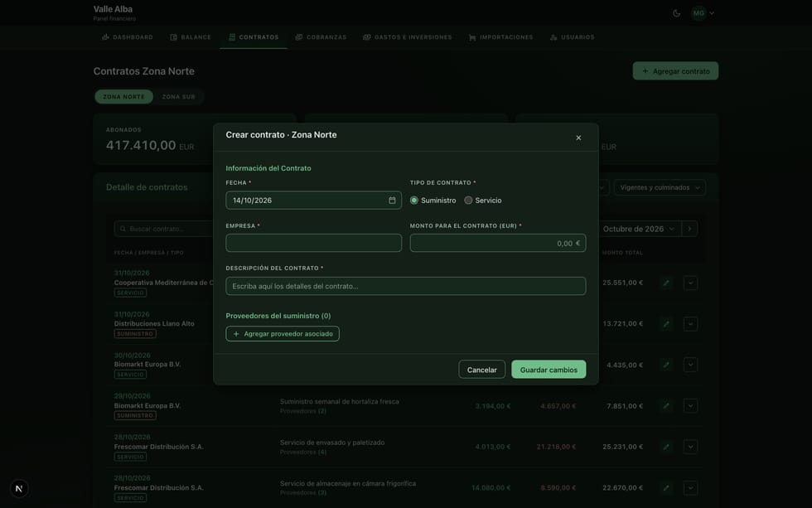Open the Octubre de 2026 month dropdown
Image resolution: width=812 pixels, height=508 pixels.
pyautogui.click(x=638, y=229)
